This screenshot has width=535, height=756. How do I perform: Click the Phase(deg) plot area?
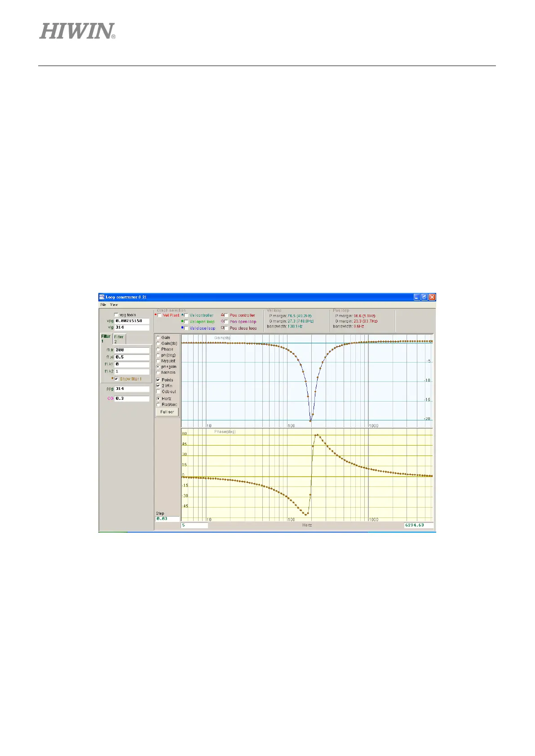point(307,474)
